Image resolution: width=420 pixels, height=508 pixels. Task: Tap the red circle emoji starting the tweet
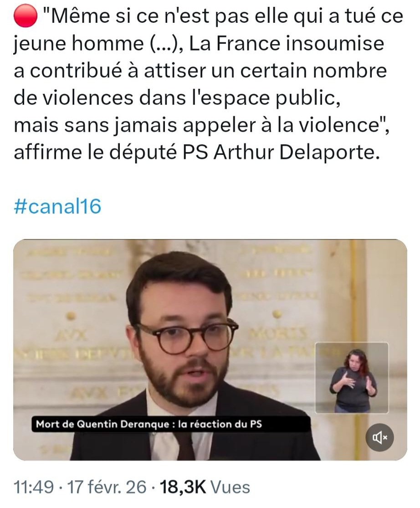[x=26, y=16]
